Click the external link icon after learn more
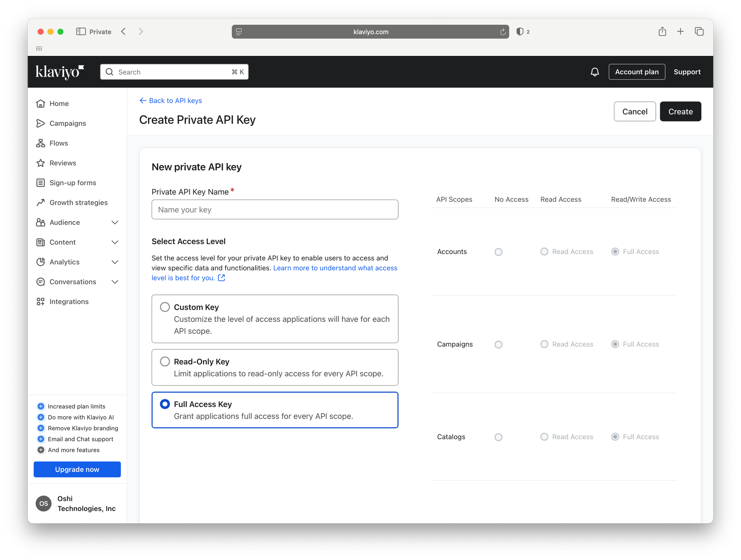The image size is (741, 560). (x=222, y=278)
